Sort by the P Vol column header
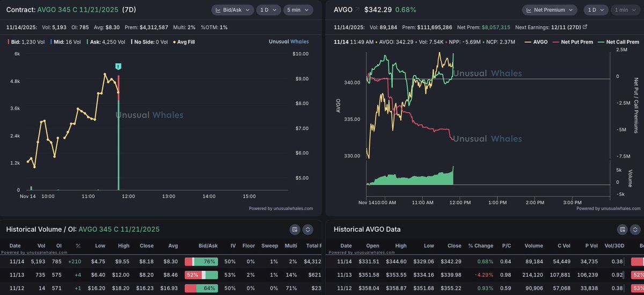This screenshot has height=295, width=644. (592, 246)
